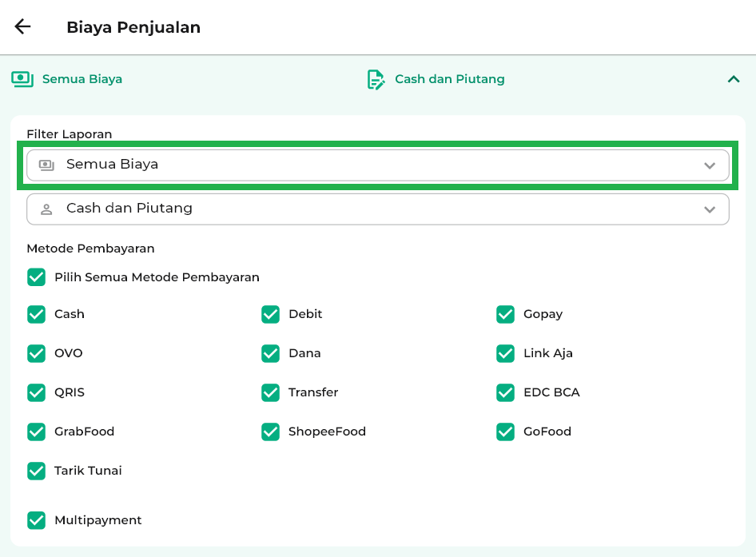This screenshot has height=557, width=756.
Task: Click the person icon inside Cash dan Piutang dropdown
Action: coord(47,209)
